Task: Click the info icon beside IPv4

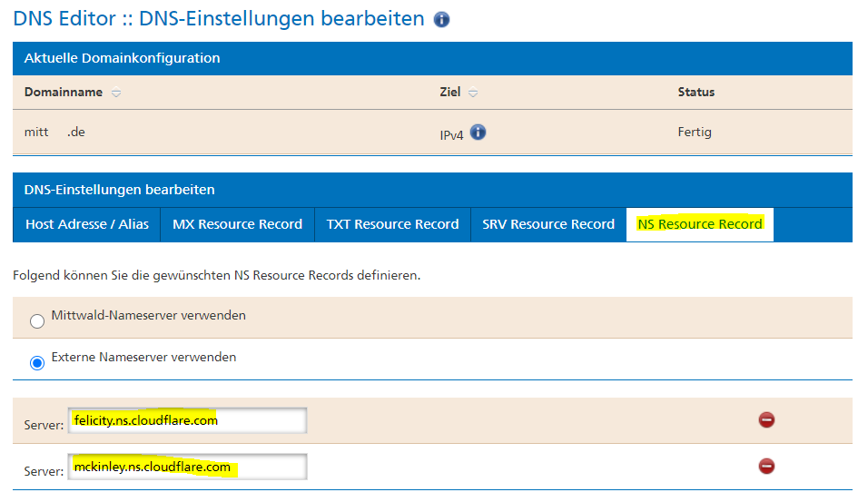Action: (478, 133)
